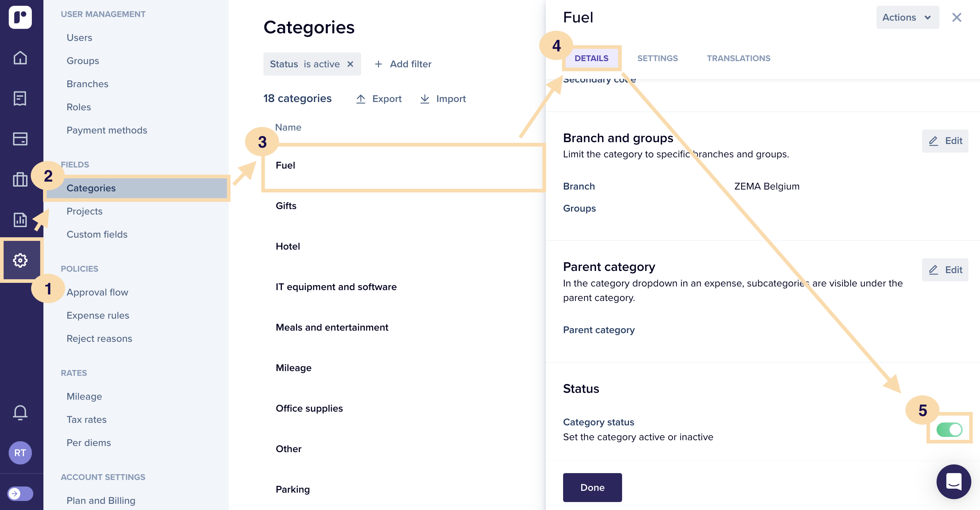980x510 pixels.
Task: Remove the Status is active filter
Action: point(350,64)
